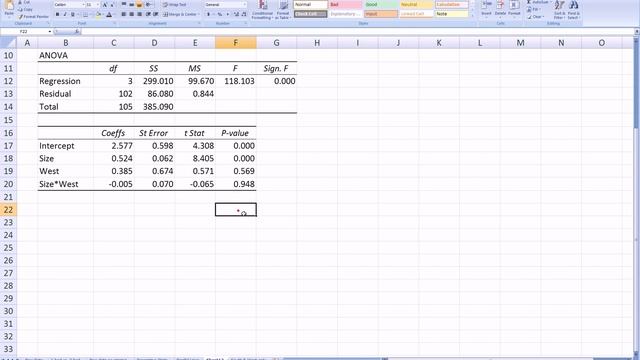Select column F header
640x360 pixels.
pos(236,42)
